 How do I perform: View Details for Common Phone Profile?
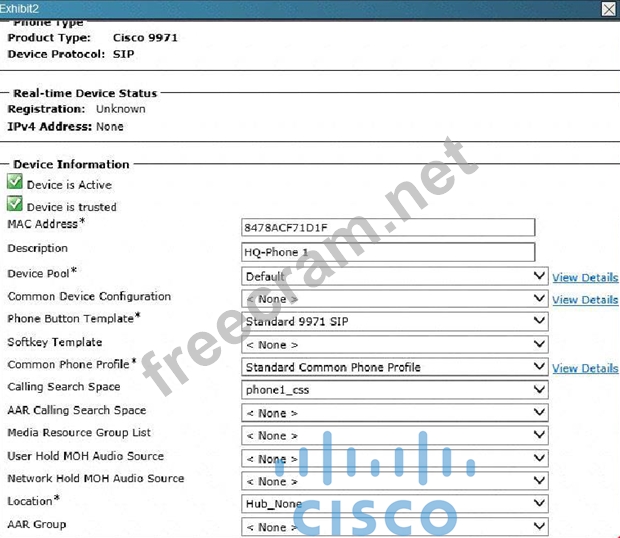click(585, 368)
